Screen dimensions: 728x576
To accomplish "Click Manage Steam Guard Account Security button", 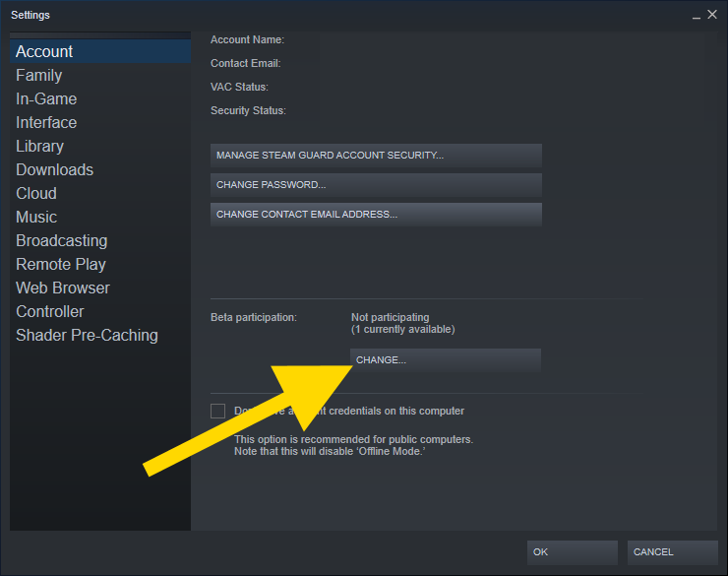I will pyautogui.click(x=376, y=156).
